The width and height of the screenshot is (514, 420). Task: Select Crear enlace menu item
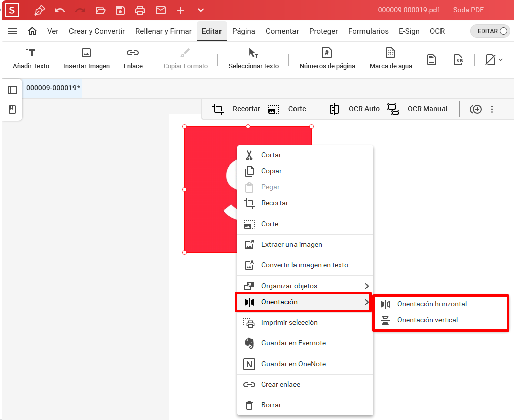pos(305,384)
